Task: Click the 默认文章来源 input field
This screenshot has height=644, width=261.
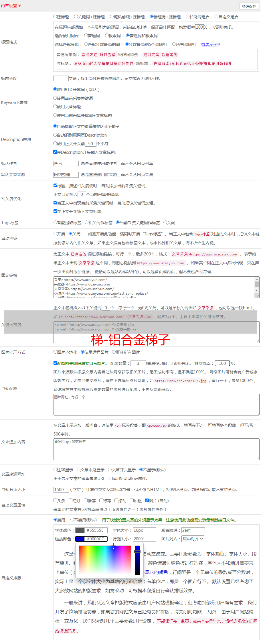Action: click(x=66, y=175)
